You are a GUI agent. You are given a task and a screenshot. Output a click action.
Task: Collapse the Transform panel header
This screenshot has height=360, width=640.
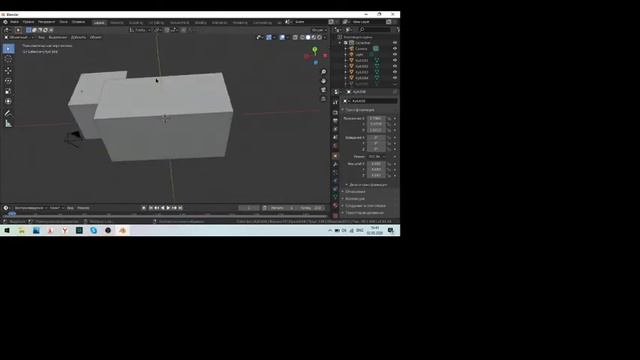point(359,110)
